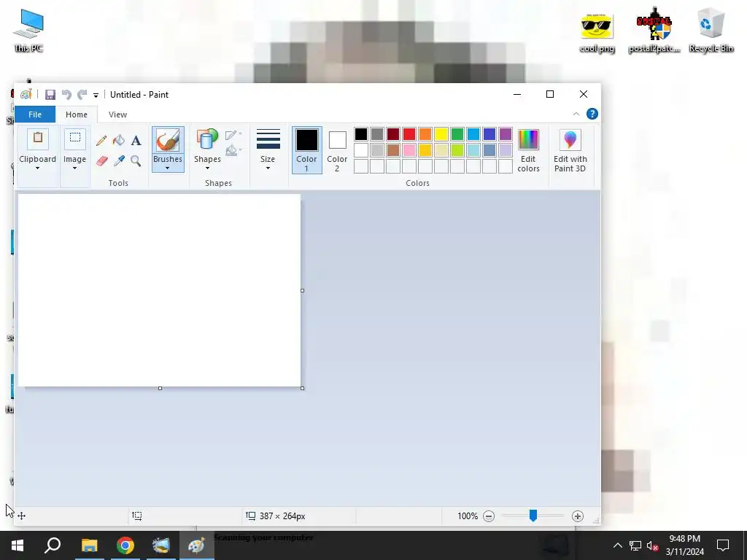Open the shape Fill dropdown
This screenshot has width=747, height=560.
[x=233, y=152]
